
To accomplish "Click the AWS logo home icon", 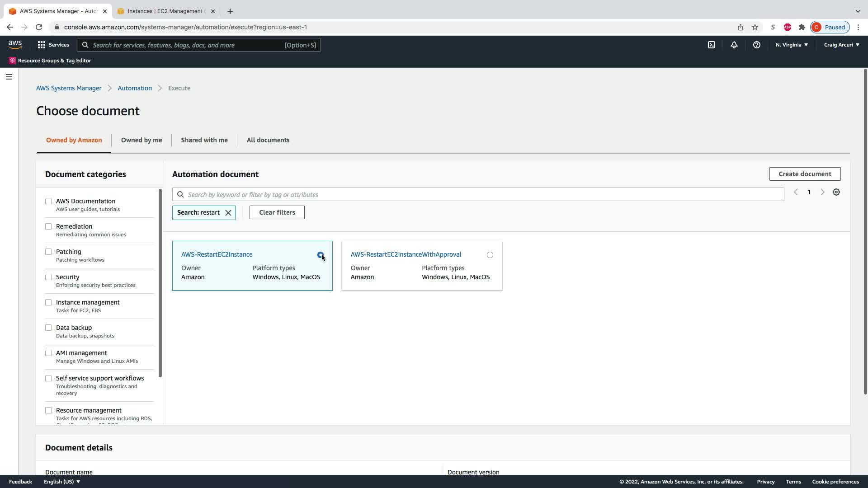I will pos(15,45).
